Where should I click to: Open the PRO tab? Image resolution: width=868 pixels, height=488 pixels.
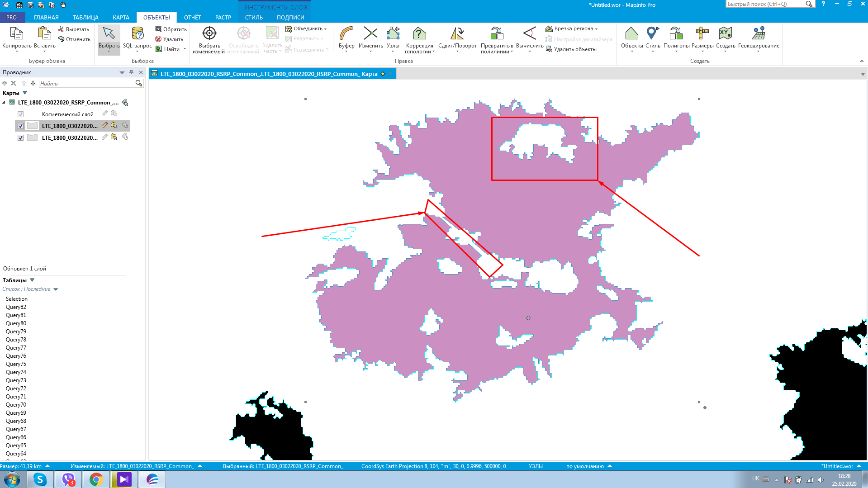(11, 18)
